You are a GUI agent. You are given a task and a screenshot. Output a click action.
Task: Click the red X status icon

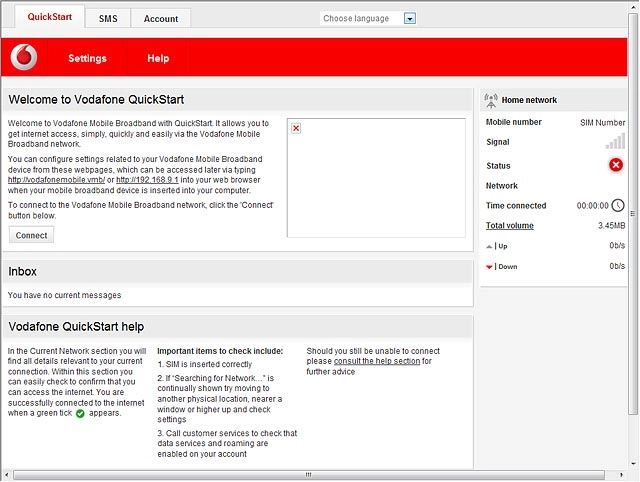(616, 165)
